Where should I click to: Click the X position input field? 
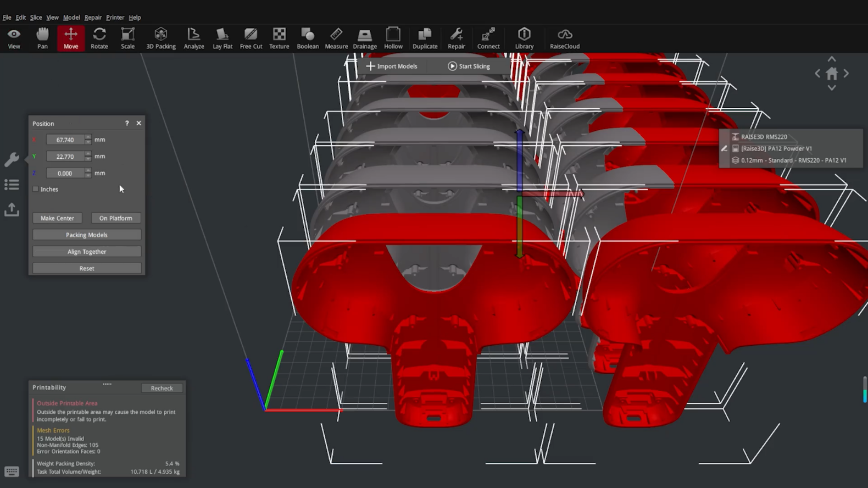pyautogui.click(x=65, y=140)
